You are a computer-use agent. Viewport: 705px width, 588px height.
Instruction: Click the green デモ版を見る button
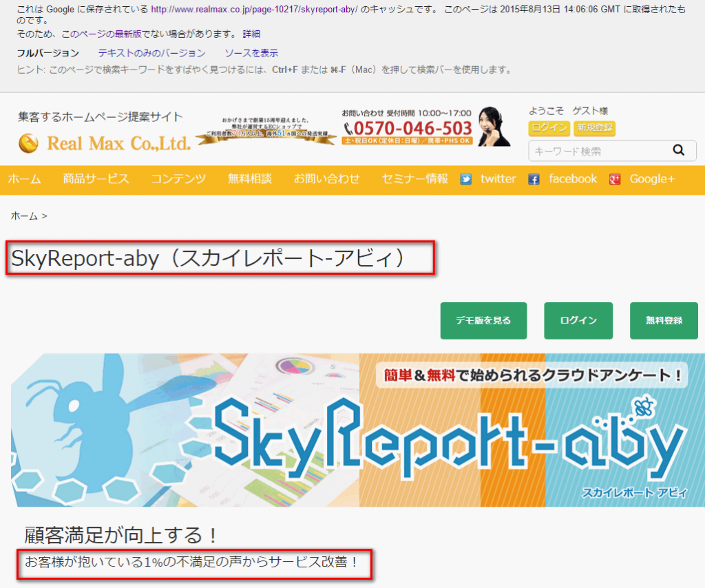pyautogui.click(x=483, y=321)
